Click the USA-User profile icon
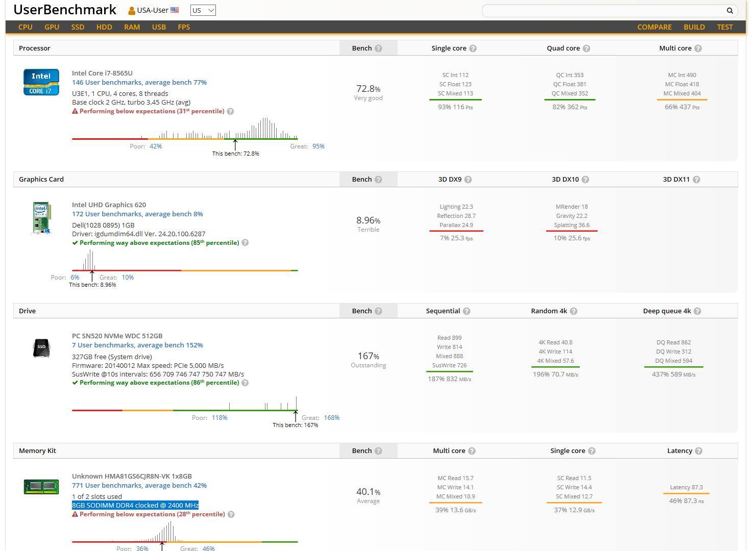The height and width of the screenshot is (551, 756). coord(132,11)
